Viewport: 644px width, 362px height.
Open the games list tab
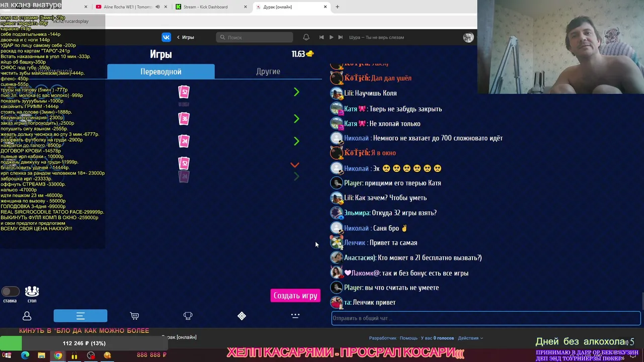[x=80, y=316]
